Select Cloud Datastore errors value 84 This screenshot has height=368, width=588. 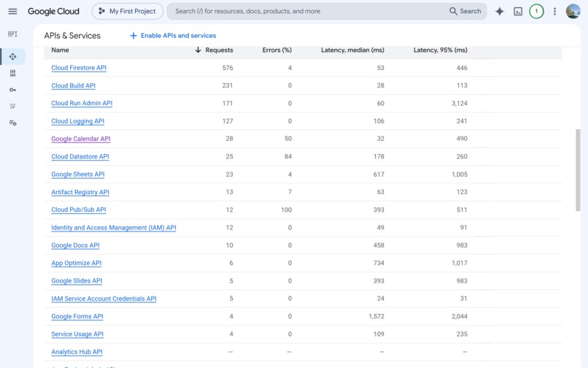(288, 156)
